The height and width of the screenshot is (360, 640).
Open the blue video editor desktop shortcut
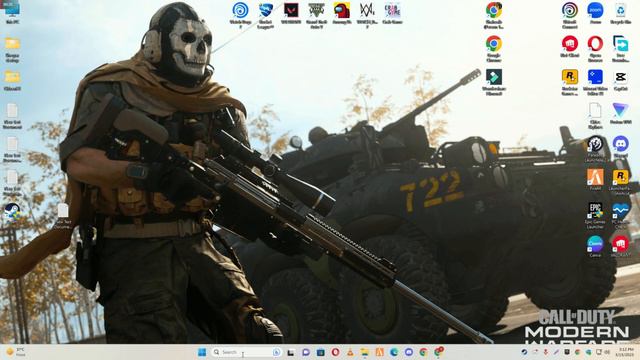[x=595, y=82]
